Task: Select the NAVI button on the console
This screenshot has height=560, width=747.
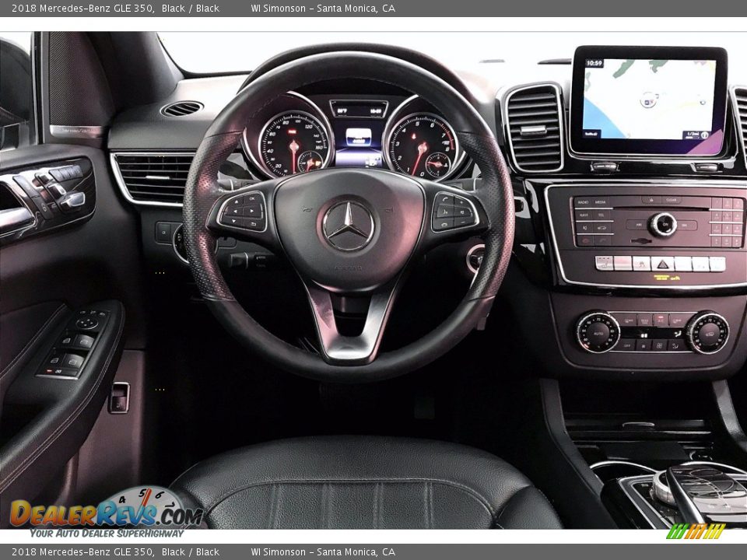Action: [584, 215]
